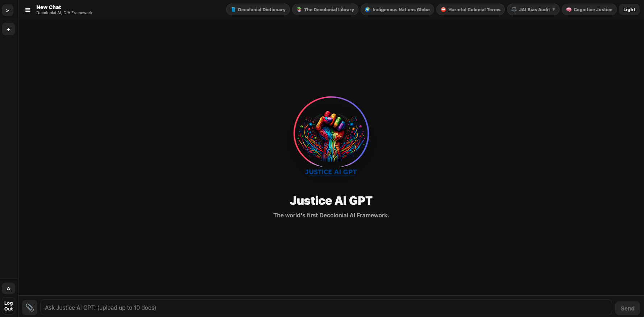Attach documents with the paperclip icon
Image resolution: width=644 pixels, height=317 pixels.
[x=30, y=308]
